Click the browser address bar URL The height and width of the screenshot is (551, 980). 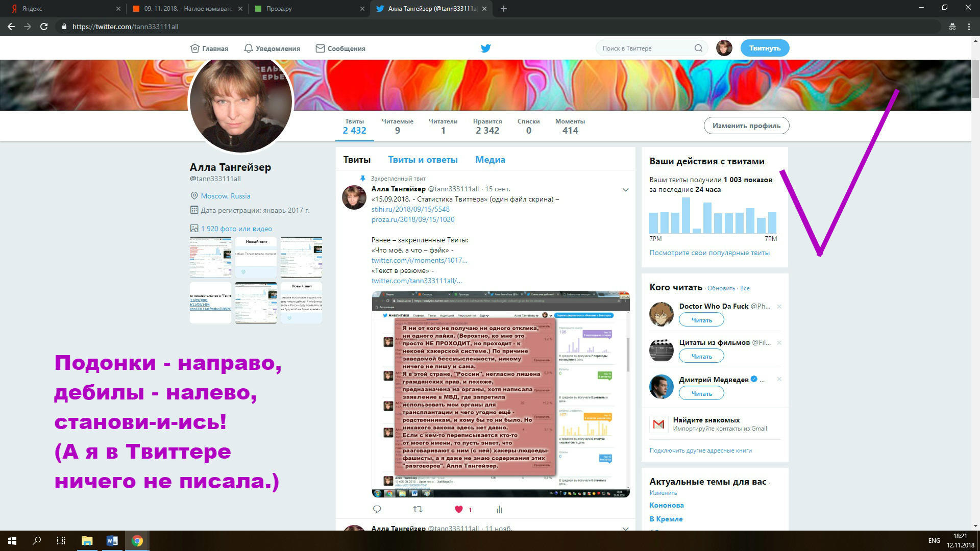125,27
